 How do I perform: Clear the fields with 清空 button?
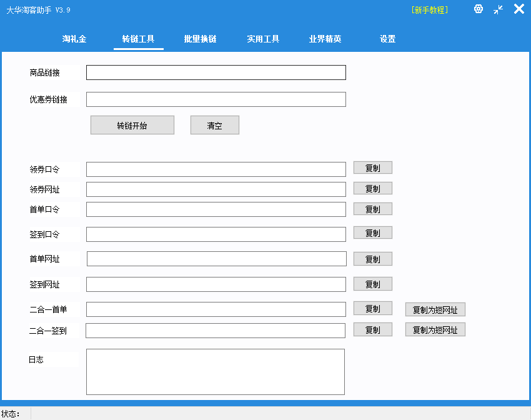pyautogui.click(x=215, y=125)
